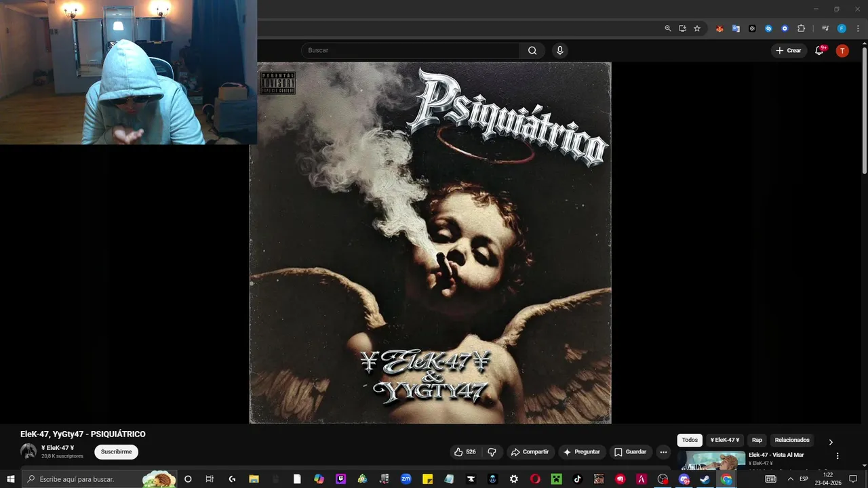Click the YouTube search magnifier button
Screen dimensions: 868x488
coord(532,50)
